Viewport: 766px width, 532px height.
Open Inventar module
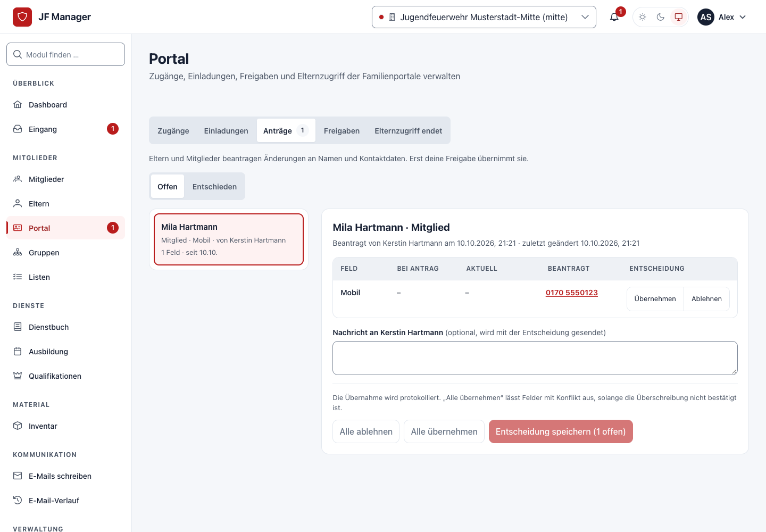65,426
